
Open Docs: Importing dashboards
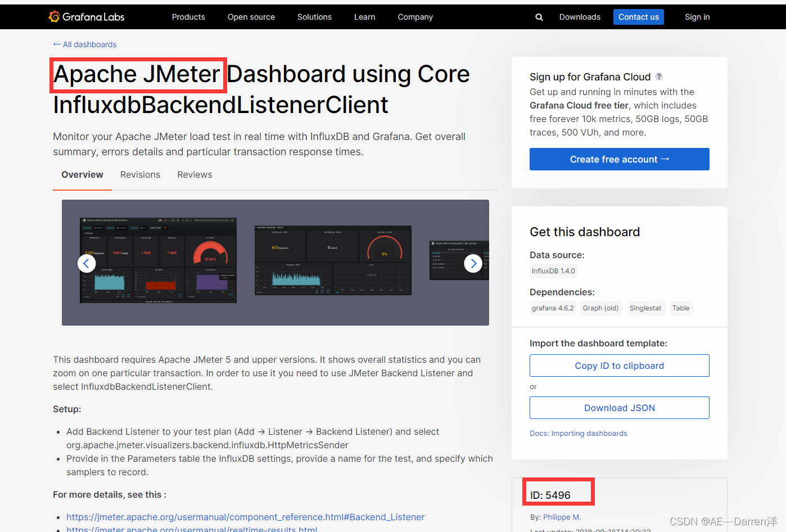(x=578, y=433)
